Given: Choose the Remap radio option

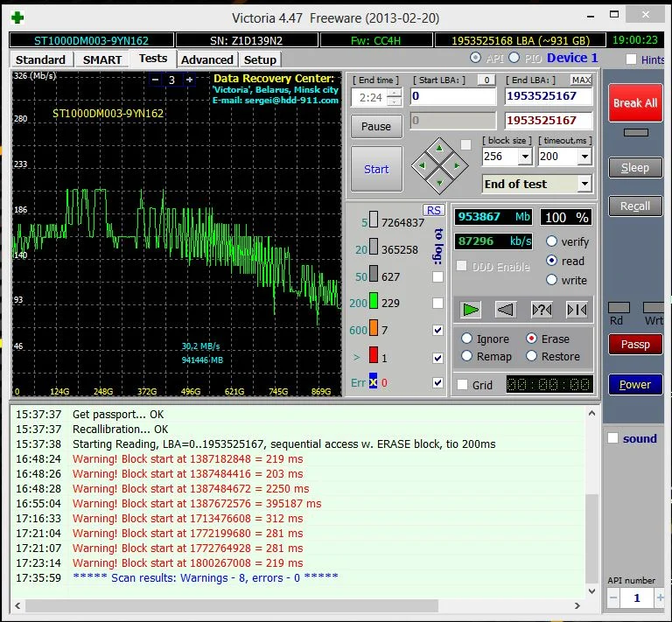Looking at the screenshot, I should [x=467, y=356].
